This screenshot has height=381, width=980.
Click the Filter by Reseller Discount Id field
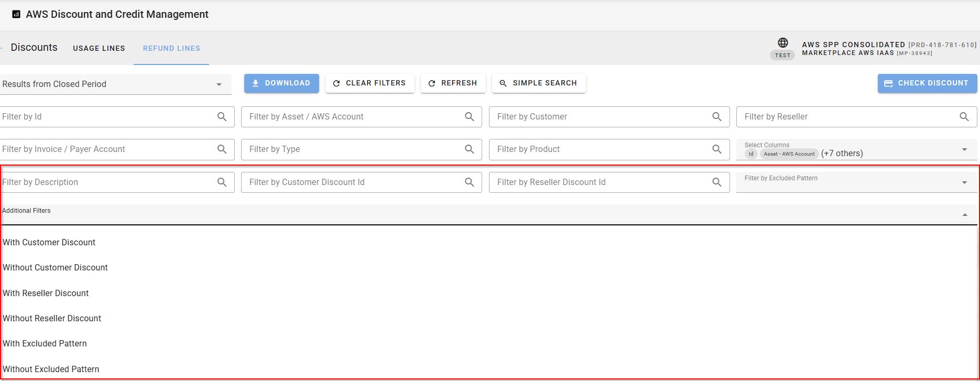click(597, 182)
